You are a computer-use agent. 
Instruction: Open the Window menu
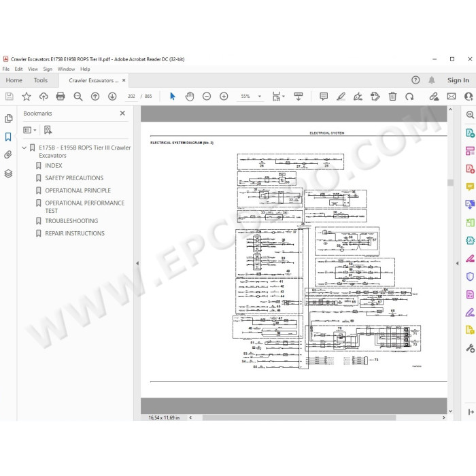click(x=66, y=69)
